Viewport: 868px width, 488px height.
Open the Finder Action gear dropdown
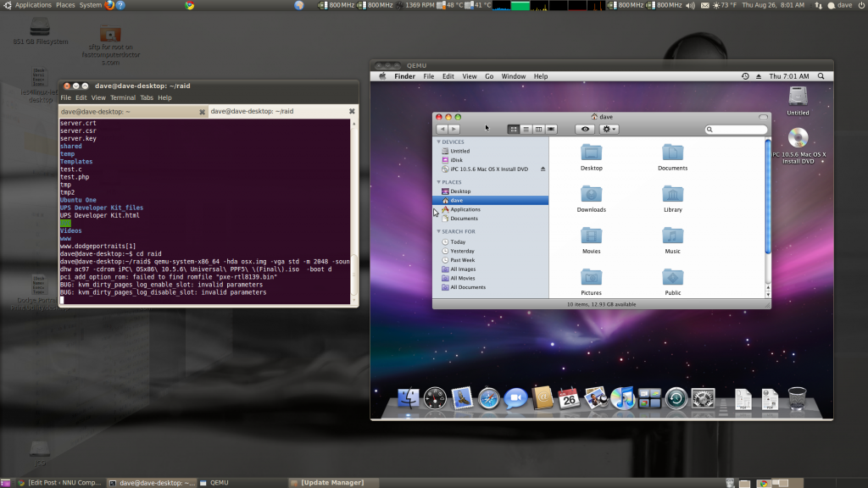[609, 129]
